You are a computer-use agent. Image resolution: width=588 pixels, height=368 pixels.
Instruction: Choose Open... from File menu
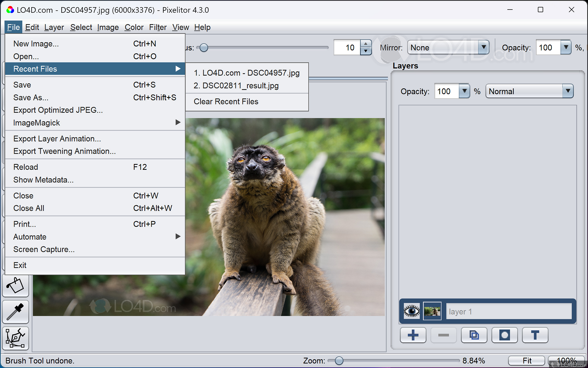95,56
